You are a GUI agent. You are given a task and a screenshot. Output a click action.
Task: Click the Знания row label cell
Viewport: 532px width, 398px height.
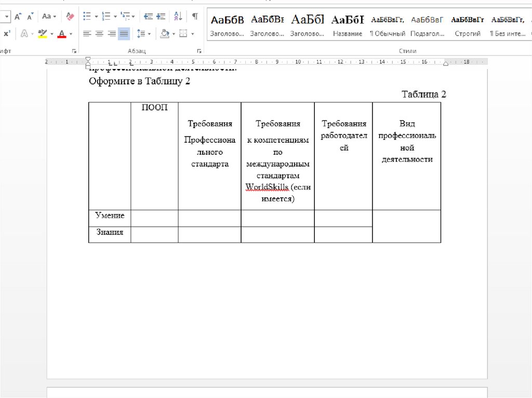click(x=110, y=235)
